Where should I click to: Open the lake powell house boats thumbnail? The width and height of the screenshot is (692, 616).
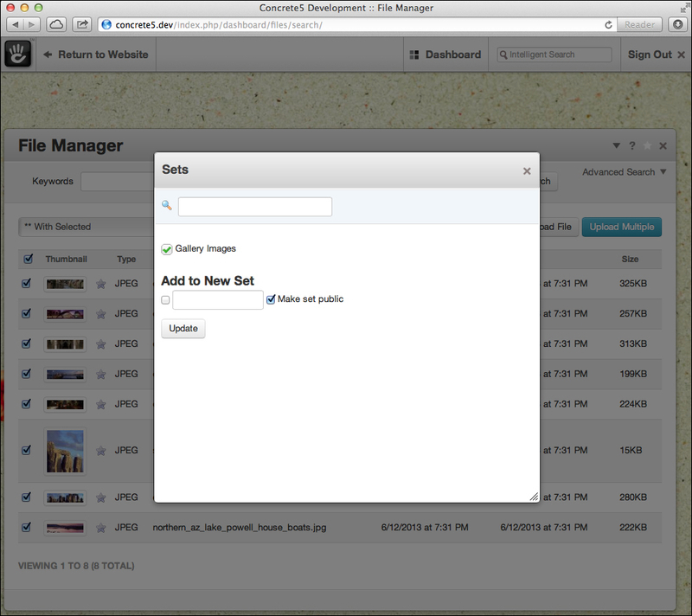[65, 528]
